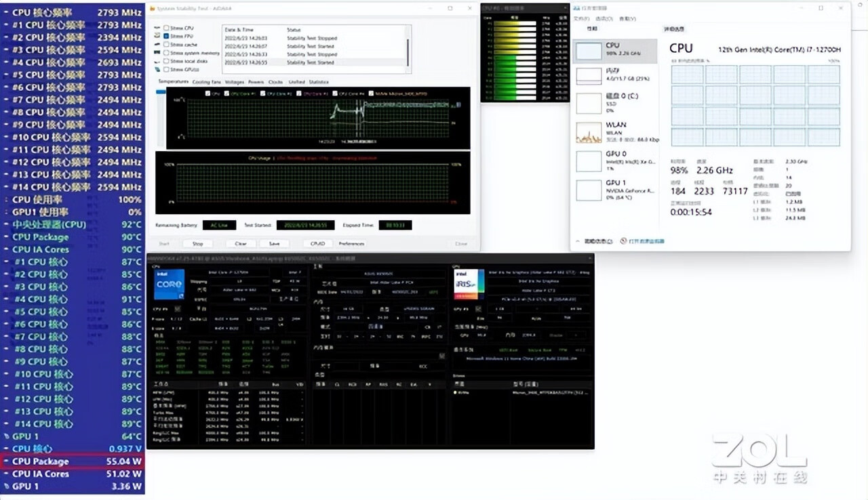Open the CPU #0 selector in HWiNFO
This screenshot has width=868, height=500.
[178, 309]
